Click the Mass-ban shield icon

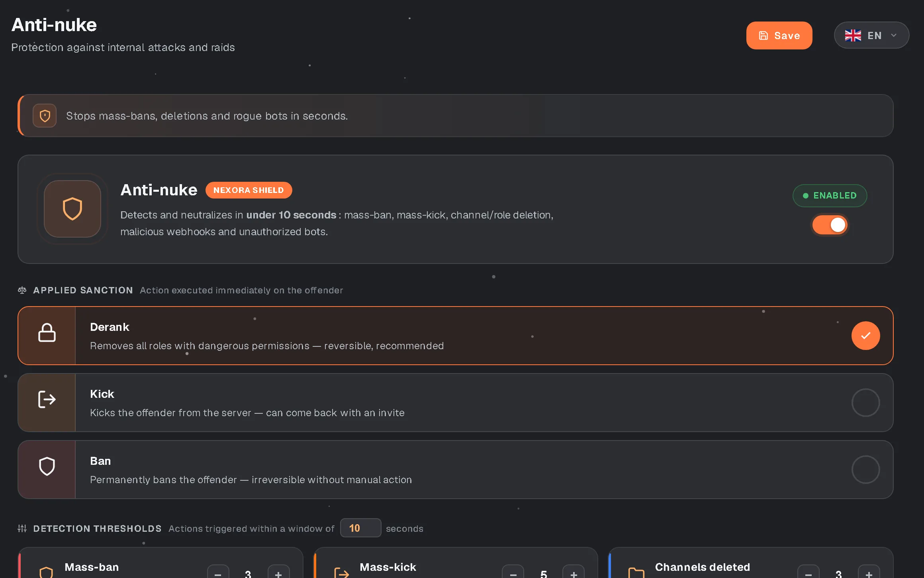click(46, 572)
